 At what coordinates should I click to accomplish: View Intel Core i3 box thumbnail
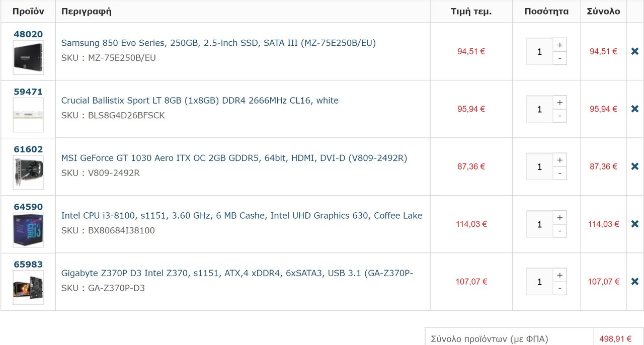click(x=28, y=230)
